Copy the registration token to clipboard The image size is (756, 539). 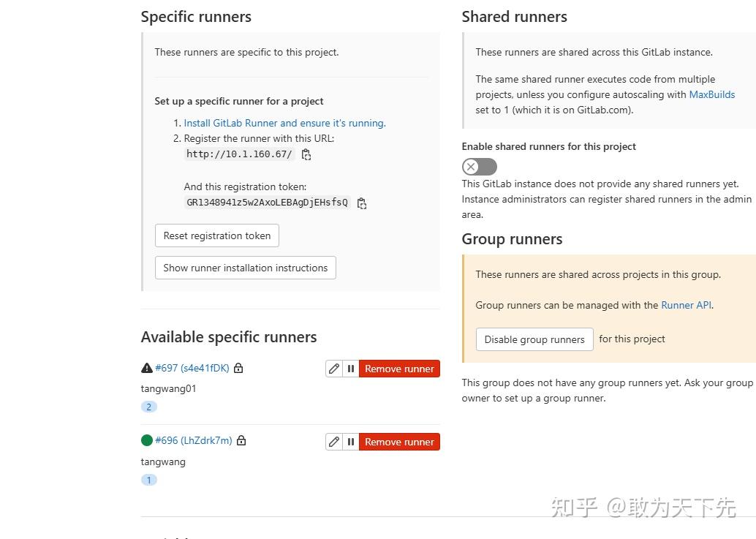(362, 203)
